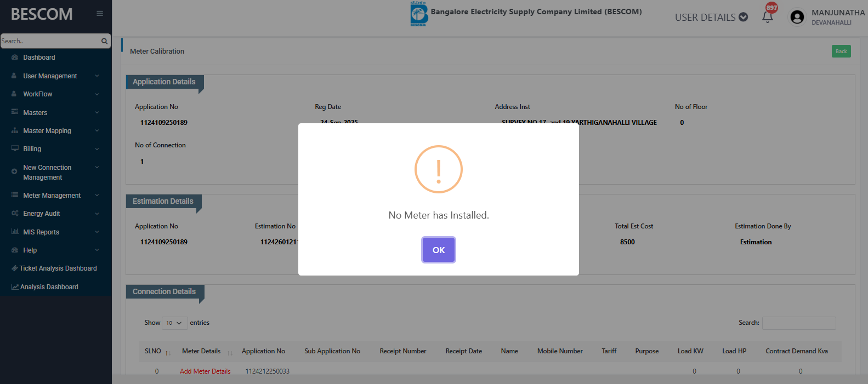This screenshot has width=868, height=384.
Task: Expand MIS Reports submenu chevron
Action: 97,232
